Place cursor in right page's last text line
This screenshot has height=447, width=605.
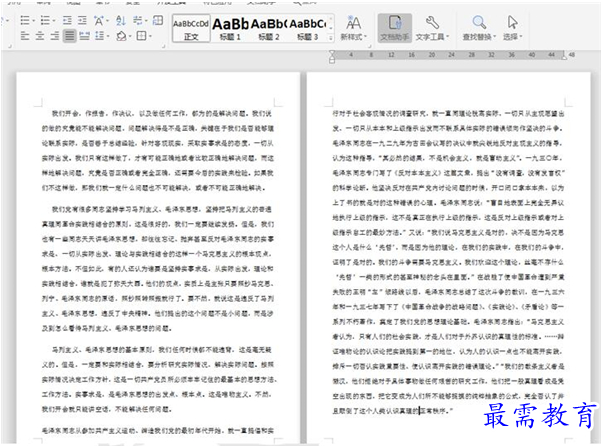click(x=392, y=411)
